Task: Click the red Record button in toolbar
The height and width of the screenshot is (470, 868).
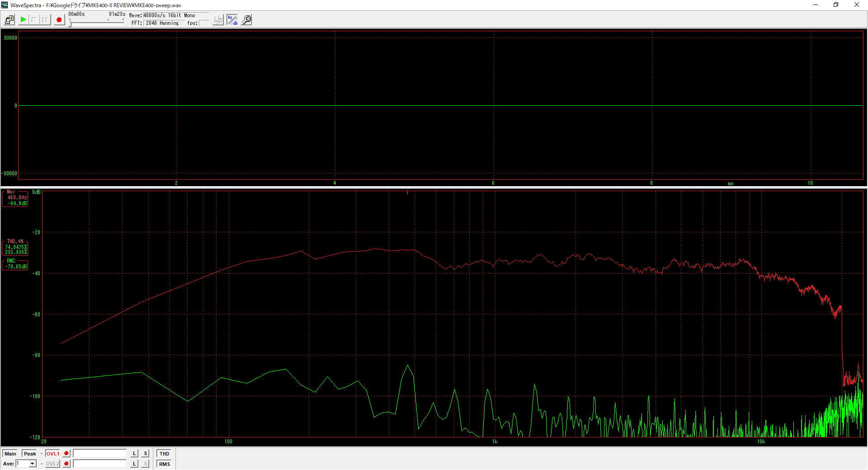Action: [x=59, y=20]
